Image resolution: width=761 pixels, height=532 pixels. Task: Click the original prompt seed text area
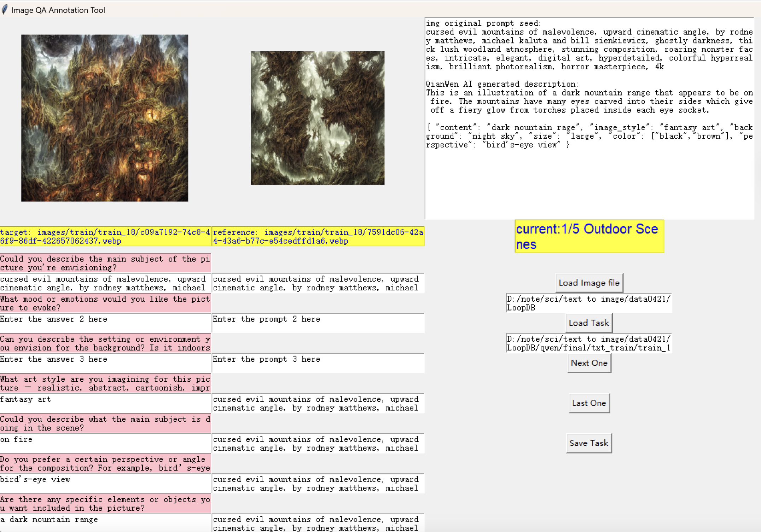(x=589, y=118)
